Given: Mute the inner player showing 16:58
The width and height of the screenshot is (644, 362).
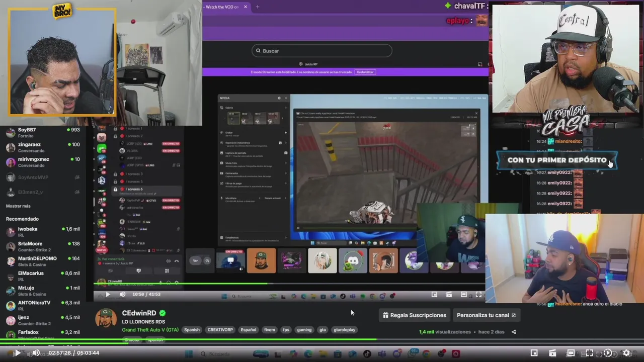Looking at the screenshot, I should (x=122, y=295).
